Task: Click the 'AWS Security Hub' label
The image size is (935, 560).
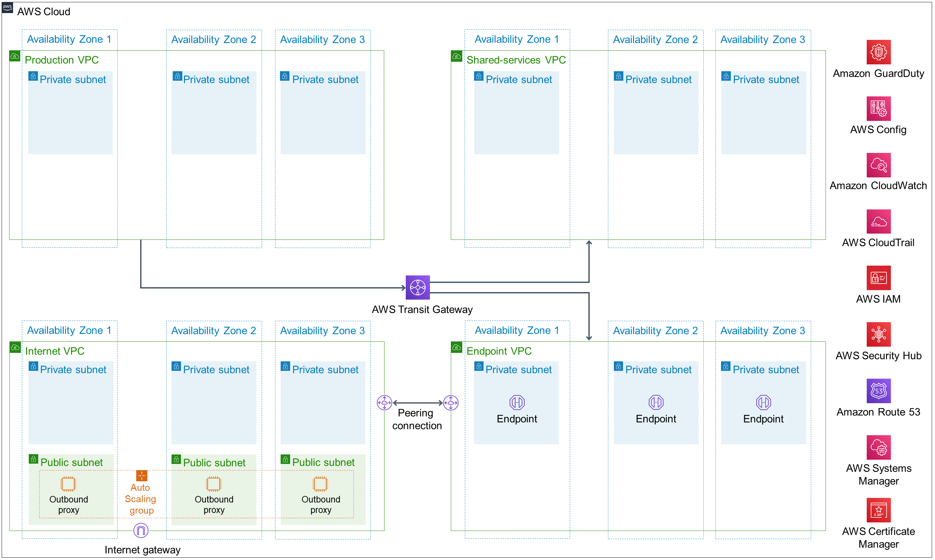Action: 878,356
